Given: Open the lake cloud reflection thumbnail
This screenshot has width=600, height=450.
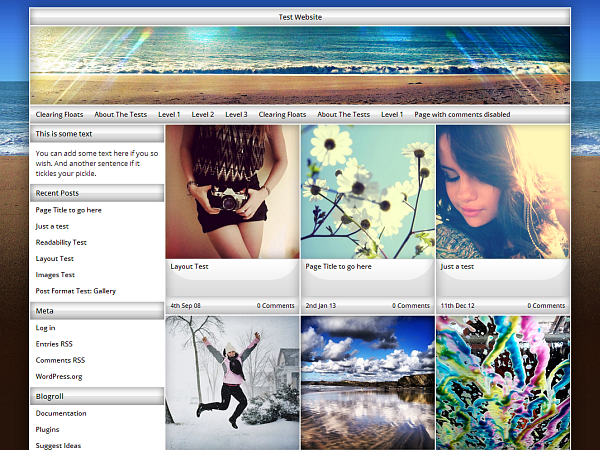Looking at the screenshot, I should (x=367, y=382).
